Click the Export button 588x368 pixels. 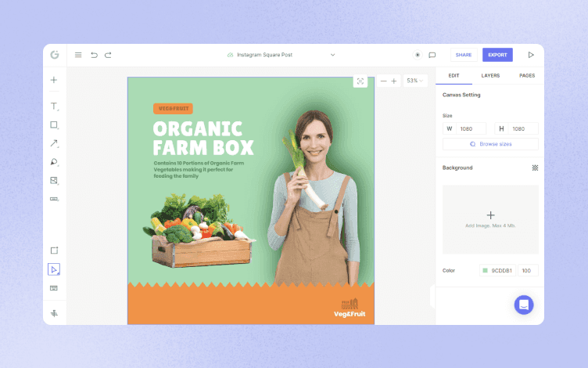[497, 55]
